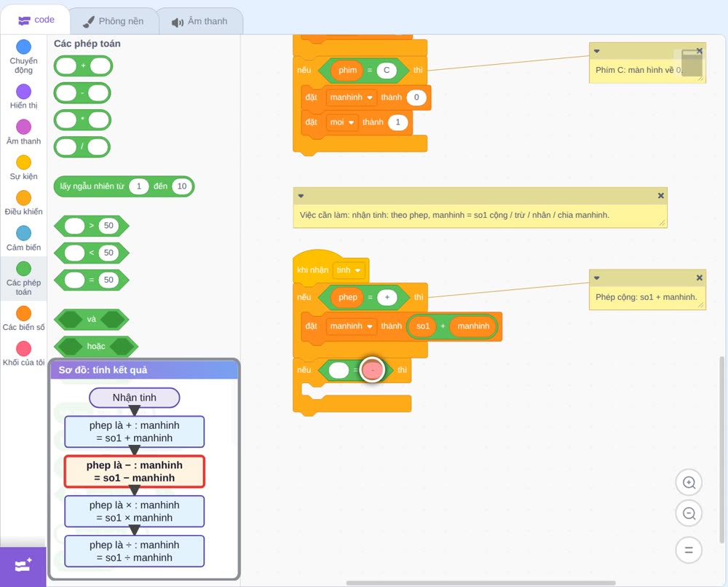Select the Âm thanh block category circle
728x587 pixels.
pos(24,126)
